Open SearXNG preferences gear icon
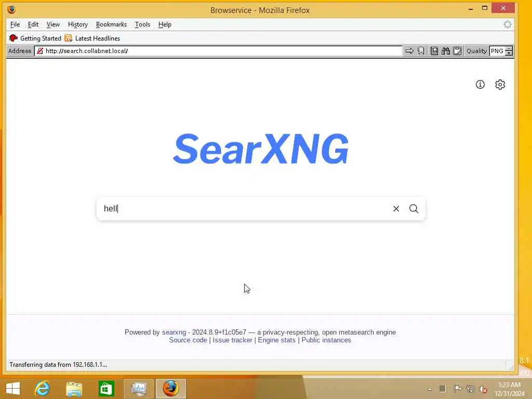Screen dimensions: 532x399 click(x=500, y=85)
